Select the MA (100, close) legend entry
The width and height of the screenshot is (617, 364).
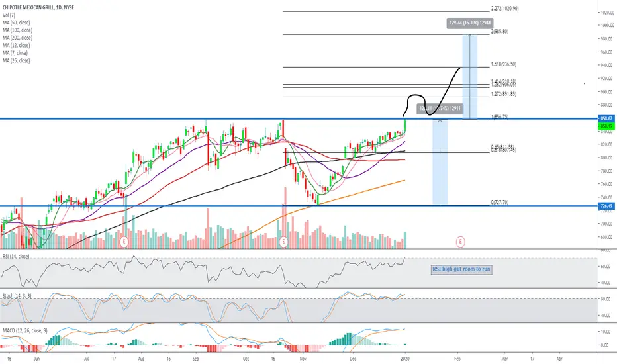click(17, 30)
